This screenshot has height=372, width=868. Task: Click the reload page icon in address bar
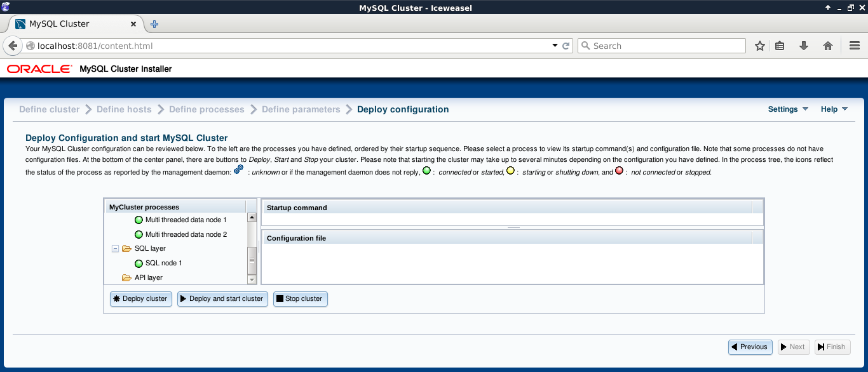pos(566,46)
